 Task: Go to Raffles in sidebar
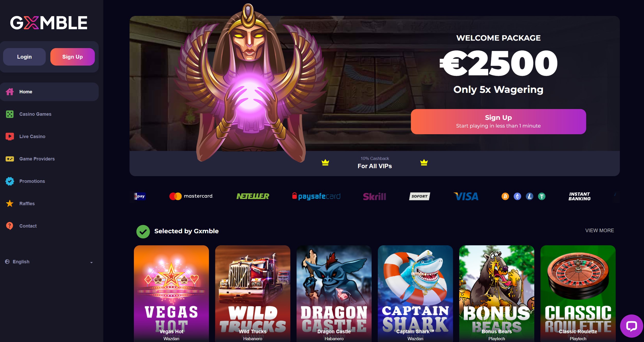tap(27, 204)
